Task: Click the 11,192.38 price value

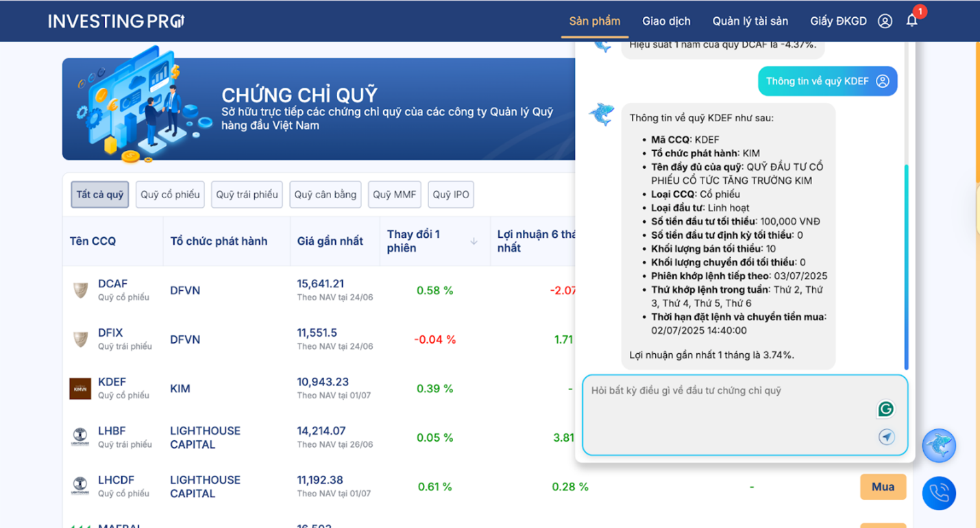Action: [x=320, y=480]
